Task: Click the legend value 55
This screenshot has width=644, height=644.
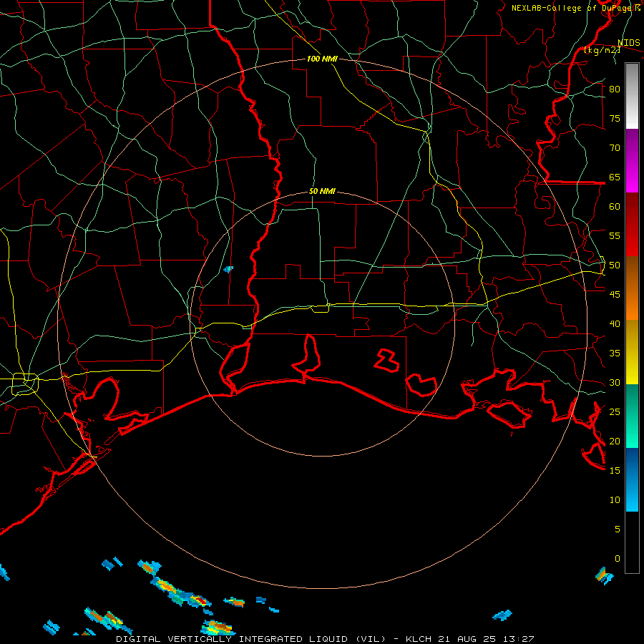Action: pos(615,235)
